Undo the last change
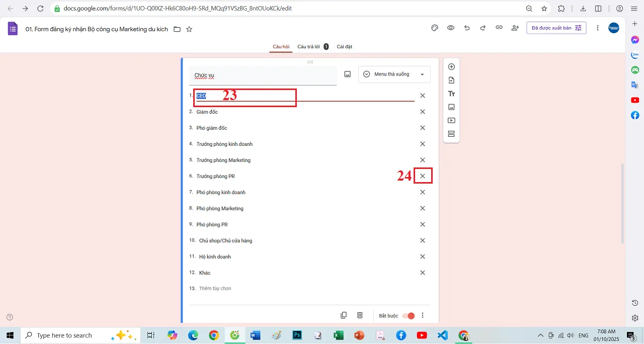The image size is (644, 344). pos(466,28)
